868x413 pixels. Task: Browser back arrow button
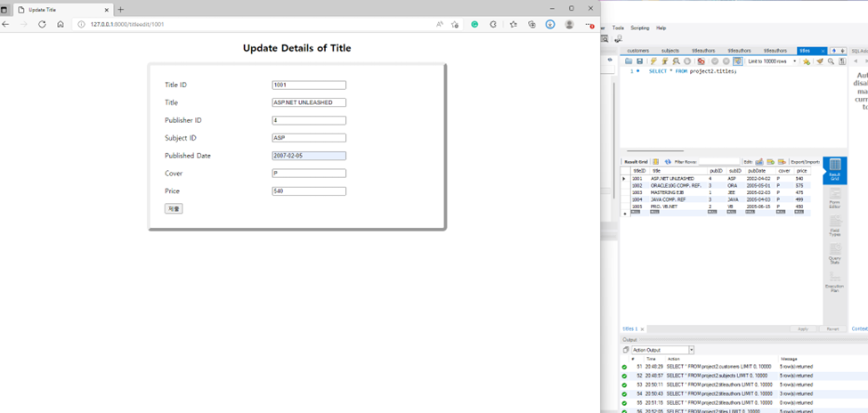tap(5, 24)
